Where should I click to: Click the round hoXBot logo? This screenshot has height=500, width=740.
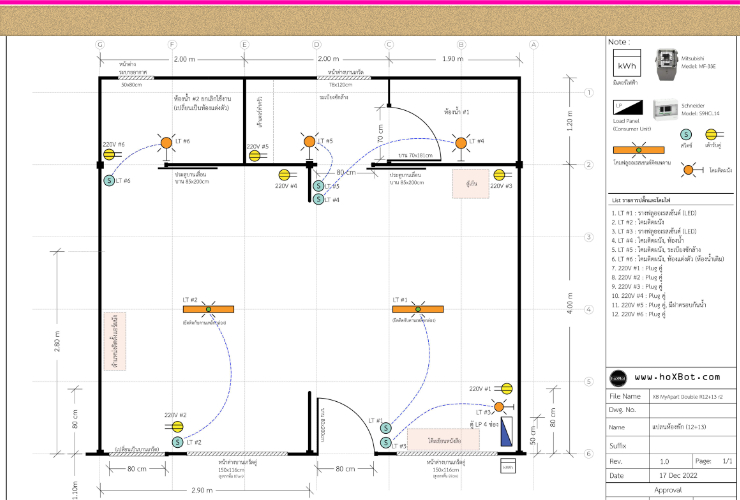[x=618, y=377]
